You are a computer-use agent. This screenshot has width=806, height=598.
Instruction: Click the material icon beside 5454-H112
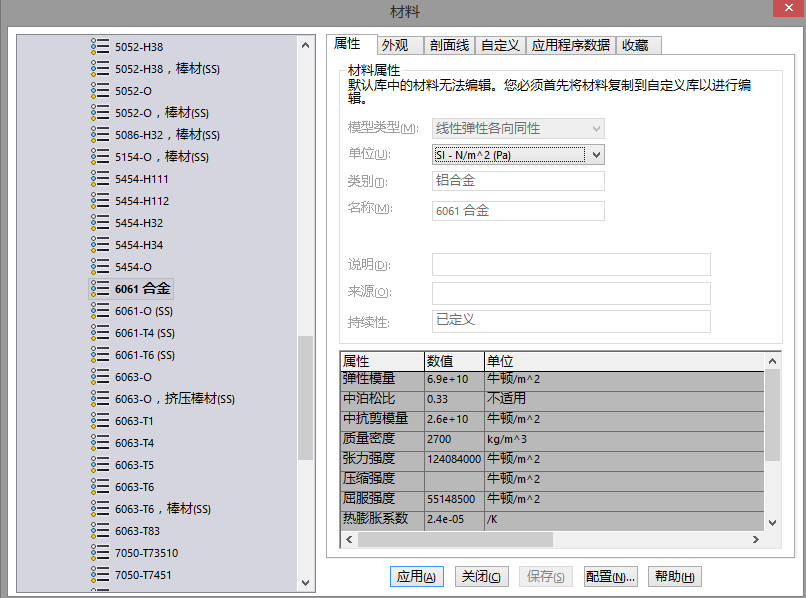point(100,201)
